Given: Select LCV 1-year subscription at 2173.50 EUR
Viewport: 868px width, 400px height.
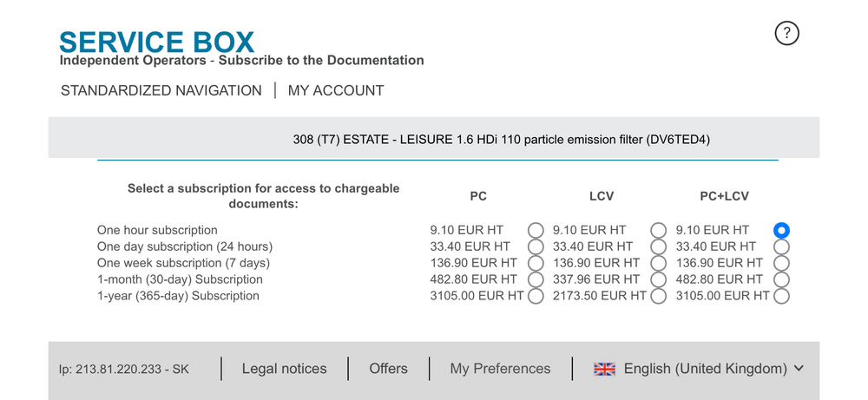Looking at the screenshot, I should click(x=658, y=296).
